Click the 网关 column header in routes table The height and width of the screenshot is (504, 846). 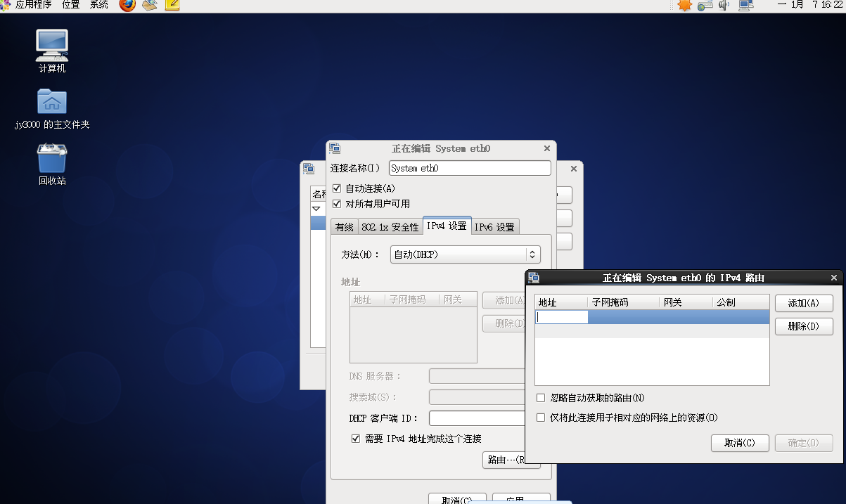pos(686,302)
